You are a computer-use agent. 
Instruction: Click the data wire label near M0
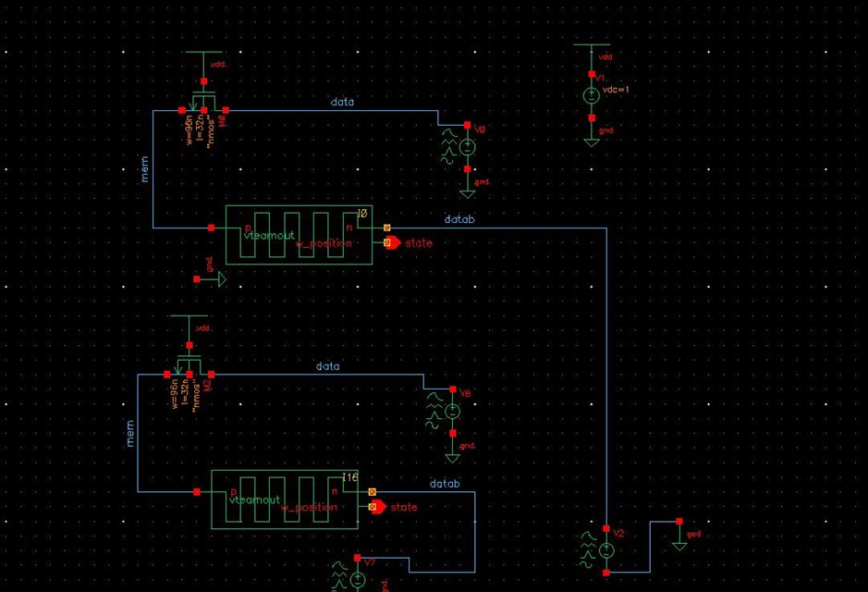[x=342, y=102]
